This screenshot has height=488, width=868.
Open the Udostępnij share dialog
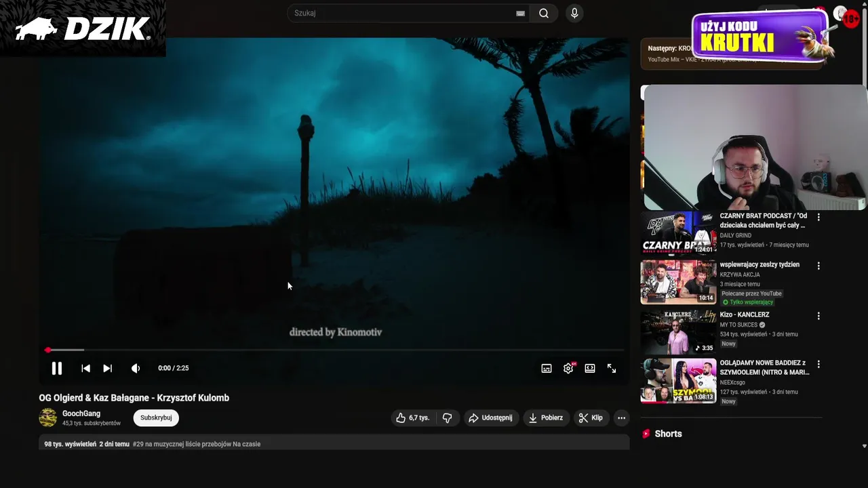[x=491, y=418]
